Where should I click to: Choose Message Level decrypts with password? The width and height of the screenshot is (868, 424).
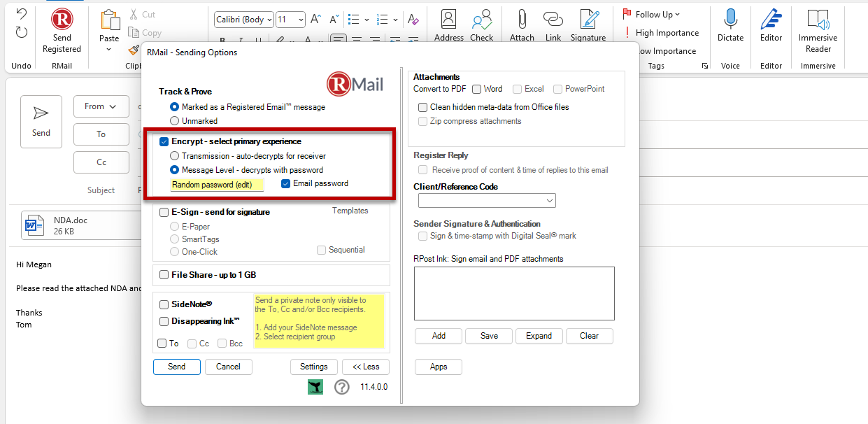tap(175, 169)
